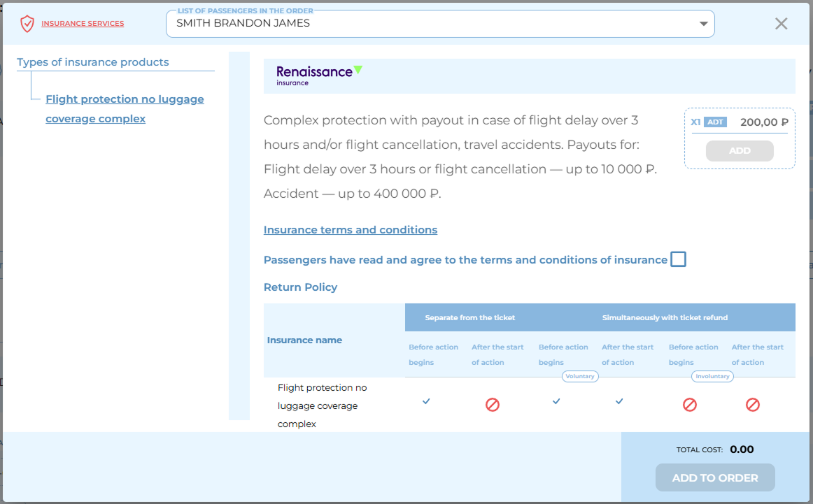This screenshot has width=813, height=504.
Task: Click prohibited icon under Separate from the ticket
Action: click(493, 405)
